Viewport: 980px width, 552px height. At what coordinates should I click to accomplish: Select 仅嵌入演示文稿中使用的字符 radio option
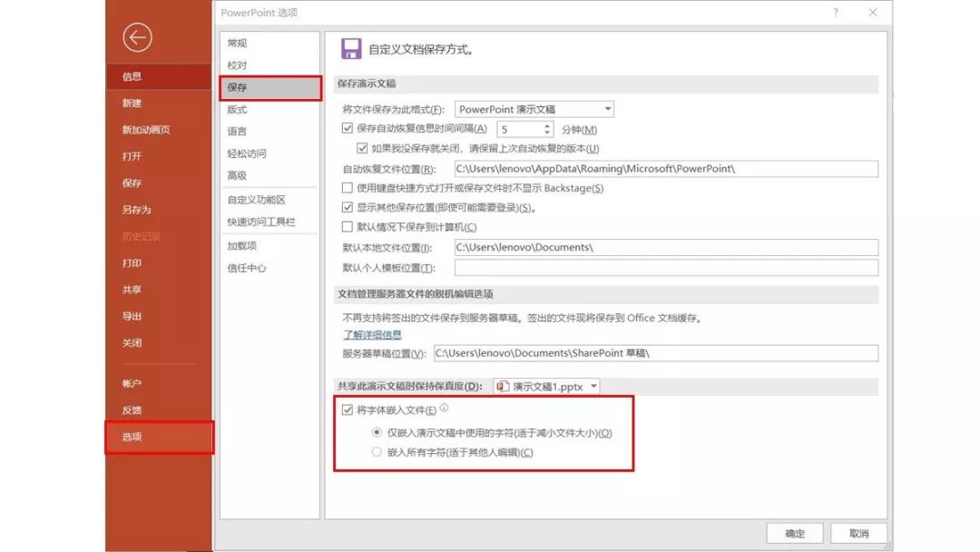pyautogui.click(x=377, y=432)
